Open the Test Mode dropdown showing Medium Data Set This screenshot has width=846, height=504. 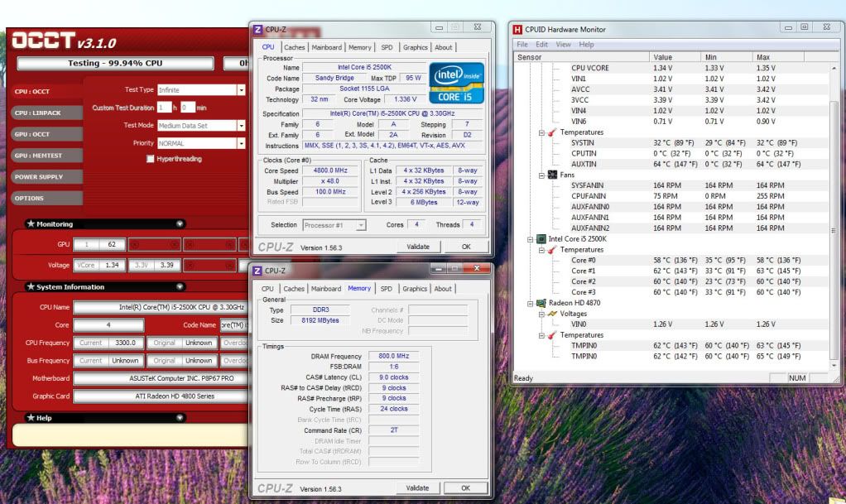tap(241, 126)
